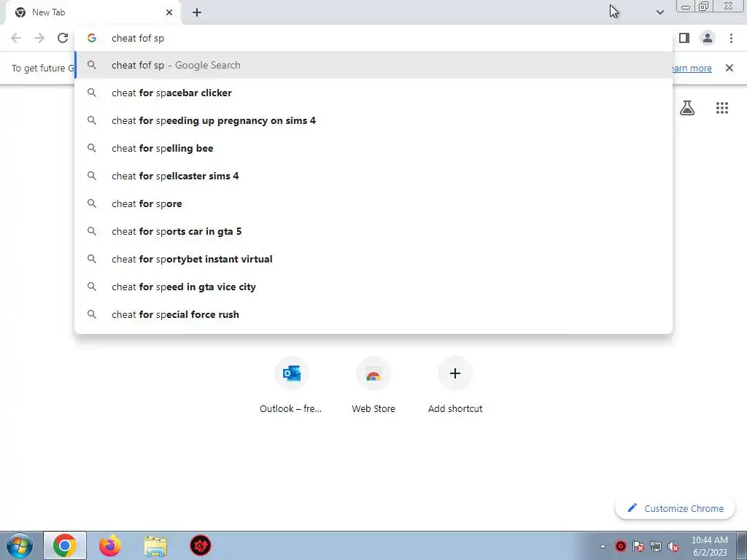The width and height of the screenshot is (747, 560).
Task: Open the profile avatar button
Action: (708, 38)
